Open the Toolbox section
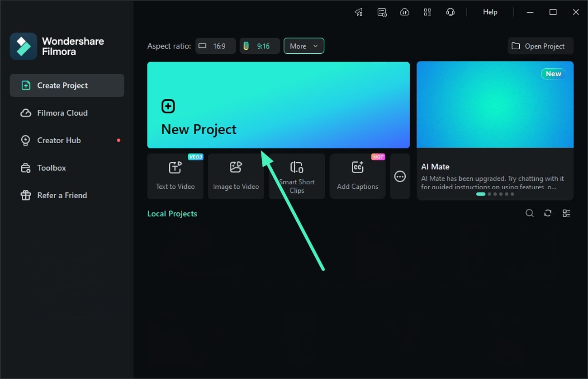This screenshot has height=379, width=588. [x=67, y=168]
